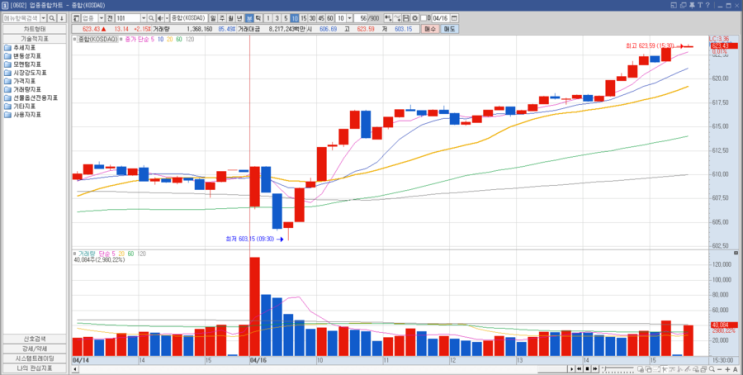Click the sector search magnifier icon
This screenshot has width=743, height=375.
click(x=151, y=18)
